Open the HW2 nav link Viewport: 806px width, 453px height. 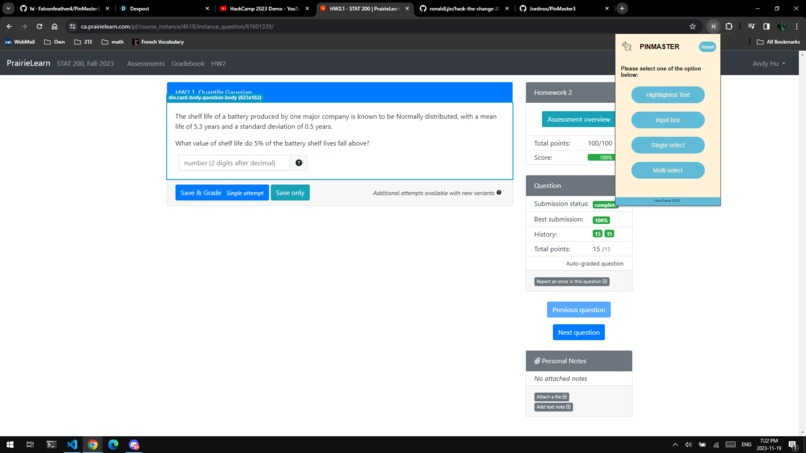pyautogui.click(x=218, y=63)
